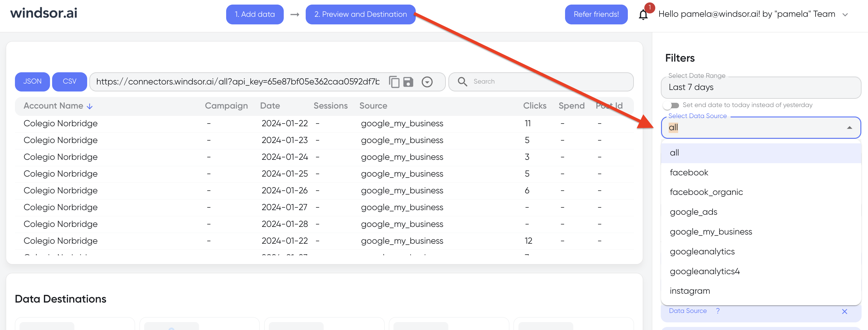The width and height of the screenshot is (868, 330).
Task: Click the windsor.ai logo
Action: (44, 13)
